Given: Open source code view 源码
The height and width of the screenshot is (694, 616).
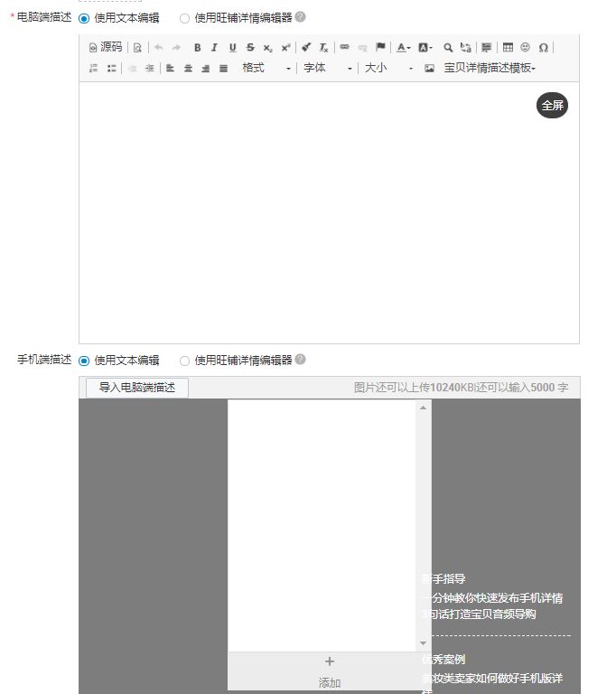Looking at the screenshot, I should [106, 47].
